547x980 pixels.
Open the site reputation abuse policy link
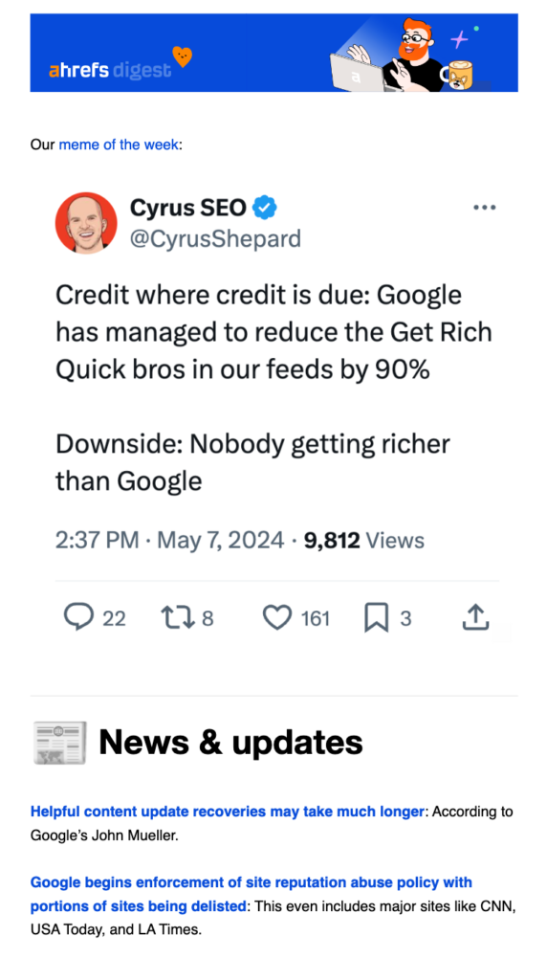click(x=251, y=894)
